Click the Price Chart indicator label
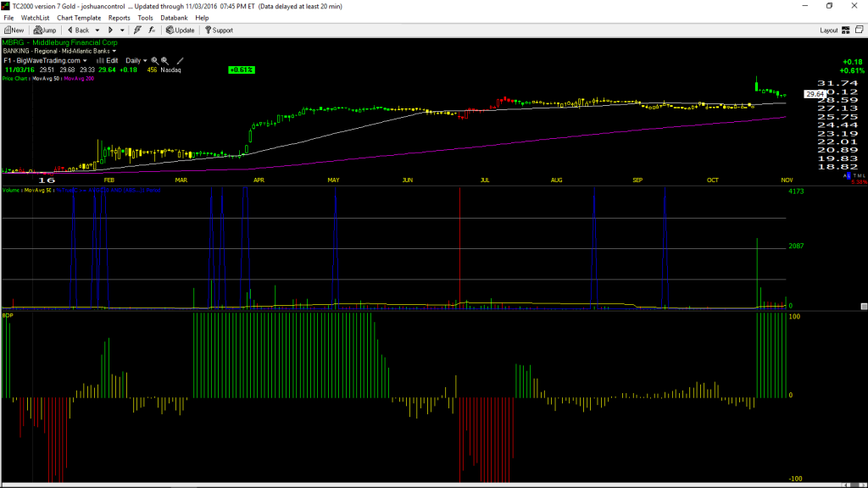The image size is (868, 488). 15,79
